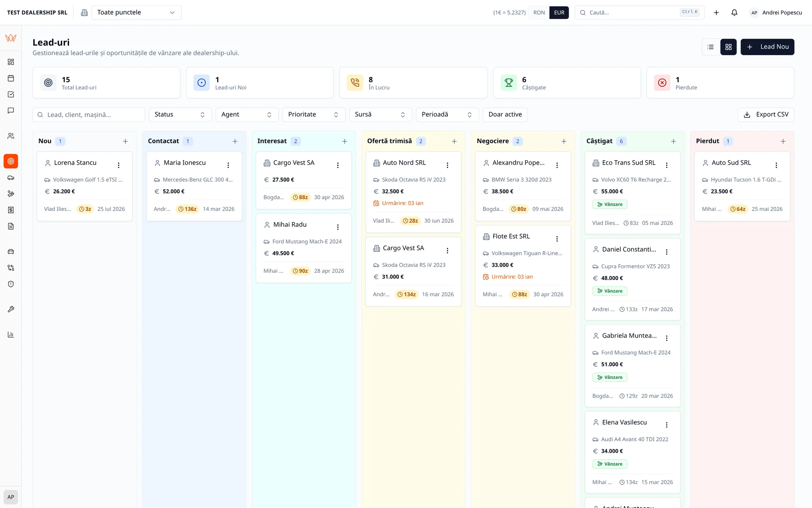Click the Export CSV button
812x508 pixels.
[x=766, y=115]
